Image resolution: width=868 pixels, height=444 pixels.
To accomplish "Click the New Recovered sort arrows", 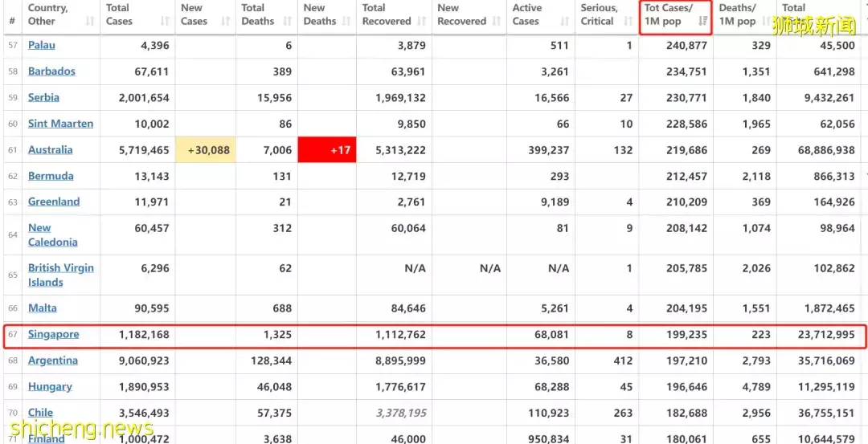I will coord(497,22).
